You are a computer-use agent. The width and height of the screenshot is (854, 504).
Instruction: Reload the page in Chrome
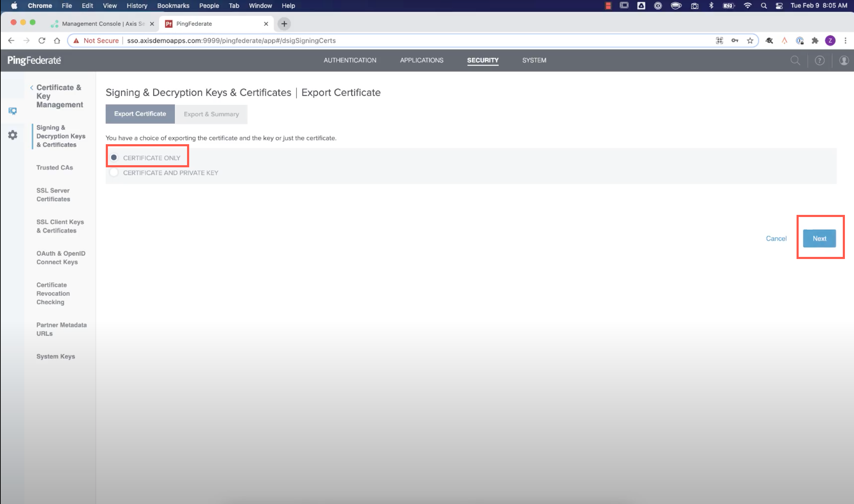pos(42,41)
